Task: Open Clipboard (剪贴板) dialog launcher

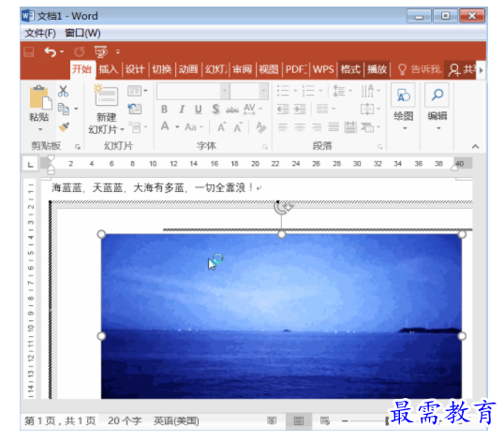Action: click(x=78, y=147)
